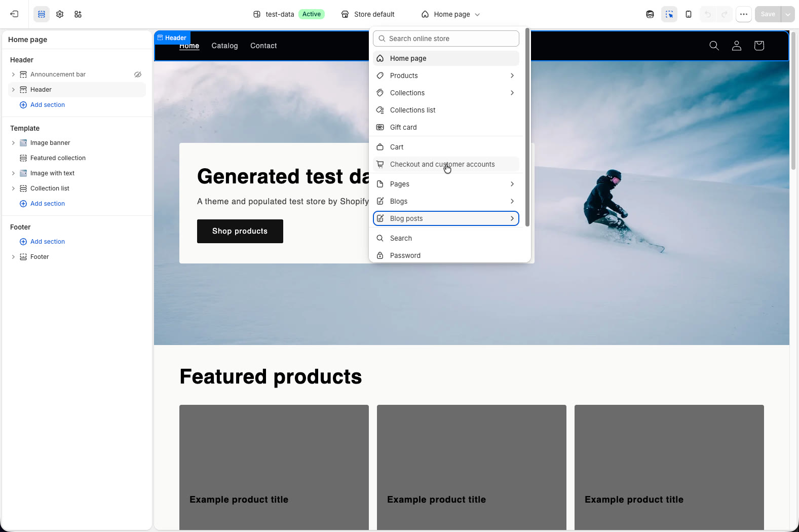Click the Search online store field
Image resolution: width=799 pixels, height=532 pixels.
click(446, 39)
